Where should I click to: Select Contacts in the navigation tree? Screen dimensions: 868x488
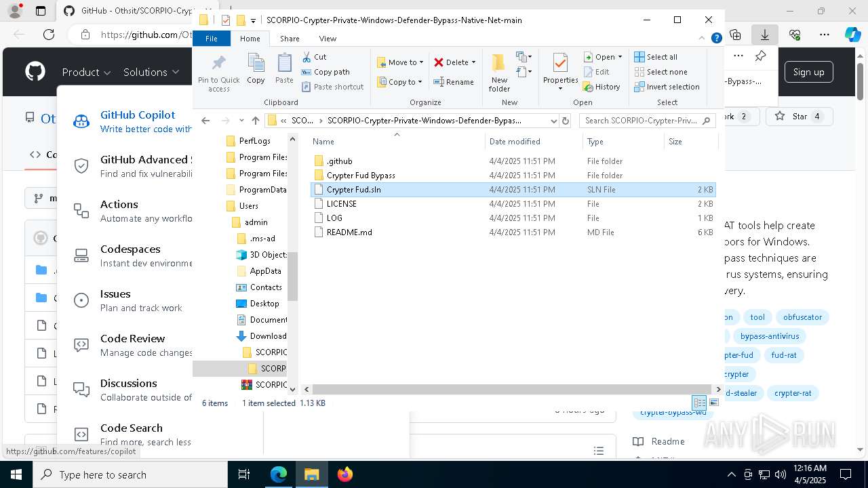[x=265, y=287]
